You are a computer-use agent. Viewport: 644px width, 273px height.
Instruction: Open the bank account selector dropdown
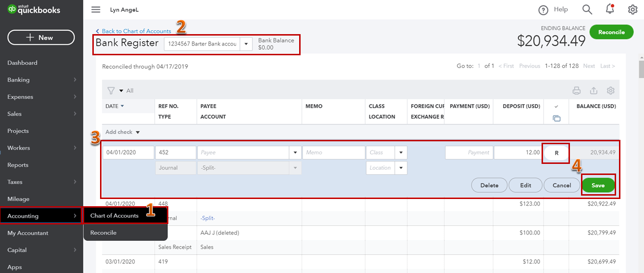246,44
